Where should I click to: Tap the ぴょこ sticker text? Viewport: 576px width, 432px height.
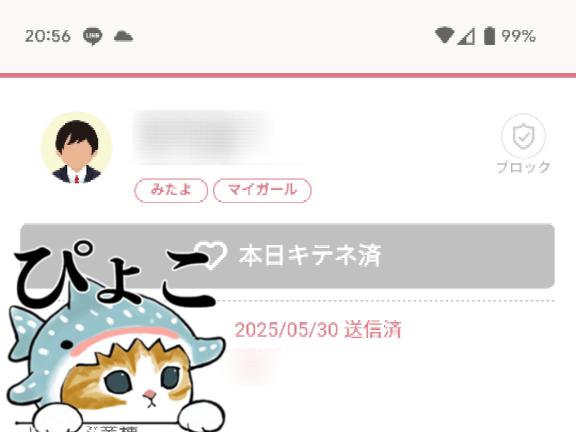click(x=114, y=276)
